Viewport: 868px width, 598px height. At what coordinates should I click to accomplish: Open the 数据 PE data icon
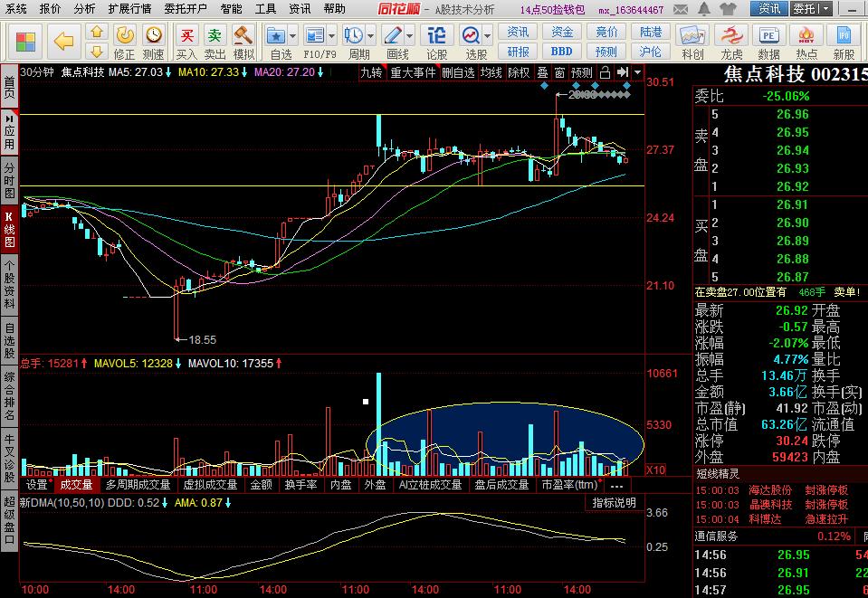[x=769, y=42]
